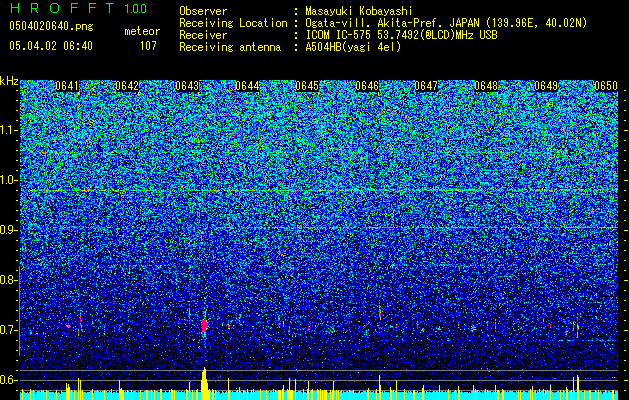Click the 0.7 frequency axis label
The width and height of the screenshot is (629, 400).
pos(8,330)
